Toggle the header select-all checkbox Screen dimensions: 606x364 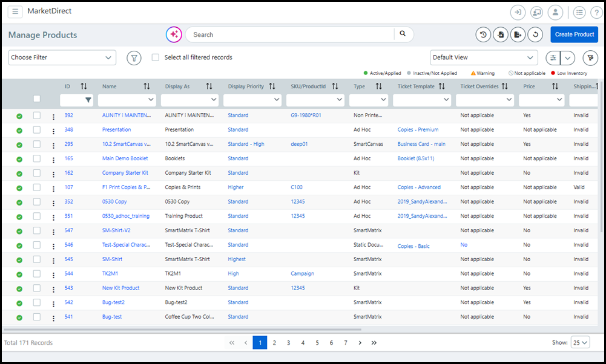point(37,99)
